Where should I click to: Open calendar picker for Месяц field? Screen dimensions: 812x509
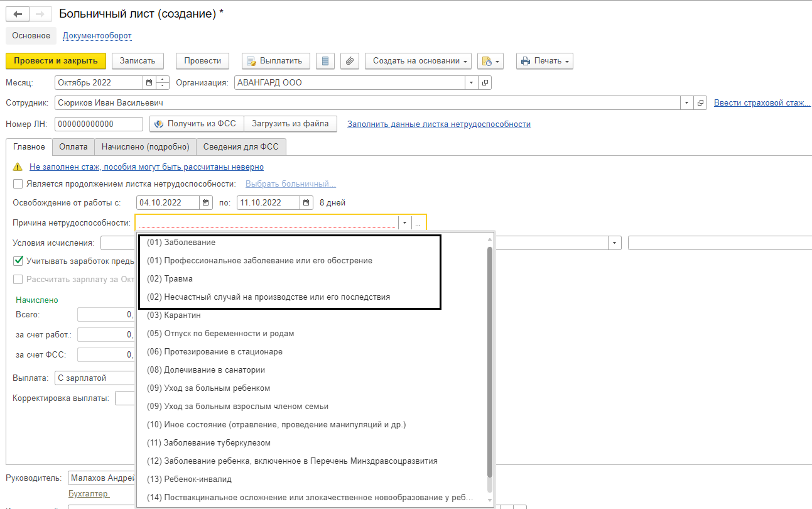pyautogui.click(x=149, y=82)
